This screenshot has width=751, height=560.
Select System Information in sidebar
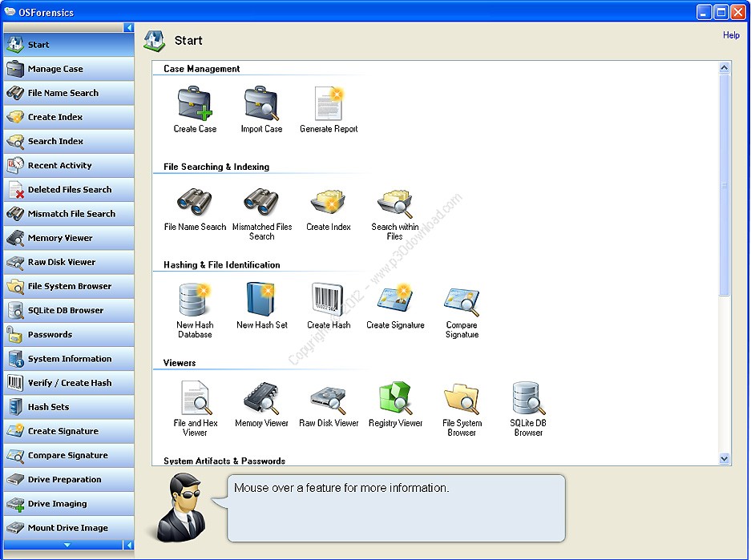[69, 359]
